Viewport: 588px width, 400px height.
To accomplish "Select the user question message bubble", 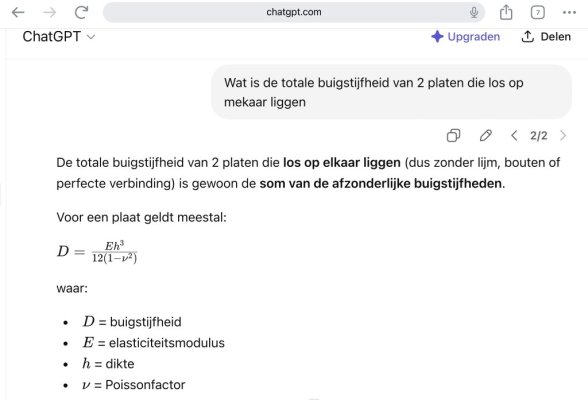I will pyautogui.click(x=392, y=92).
